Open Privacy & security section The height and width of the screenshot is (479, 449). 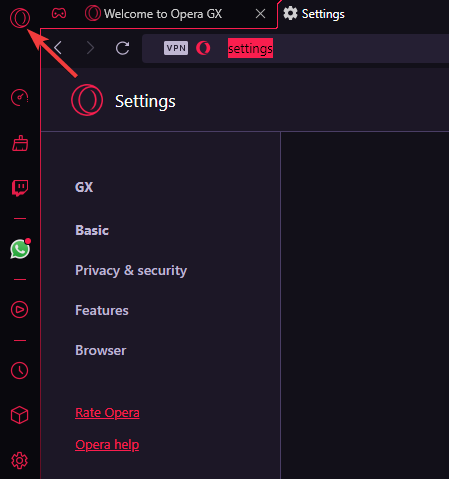[131, 270]
